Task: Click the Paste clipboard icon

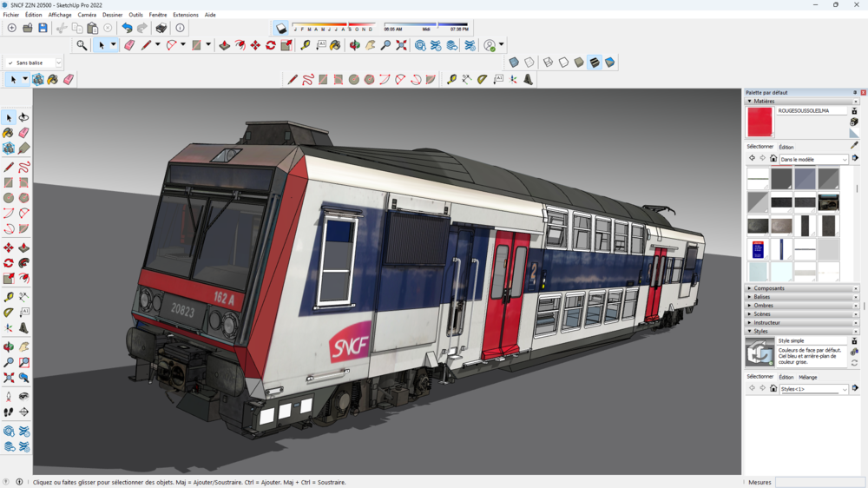Action: tap(93, 28)
